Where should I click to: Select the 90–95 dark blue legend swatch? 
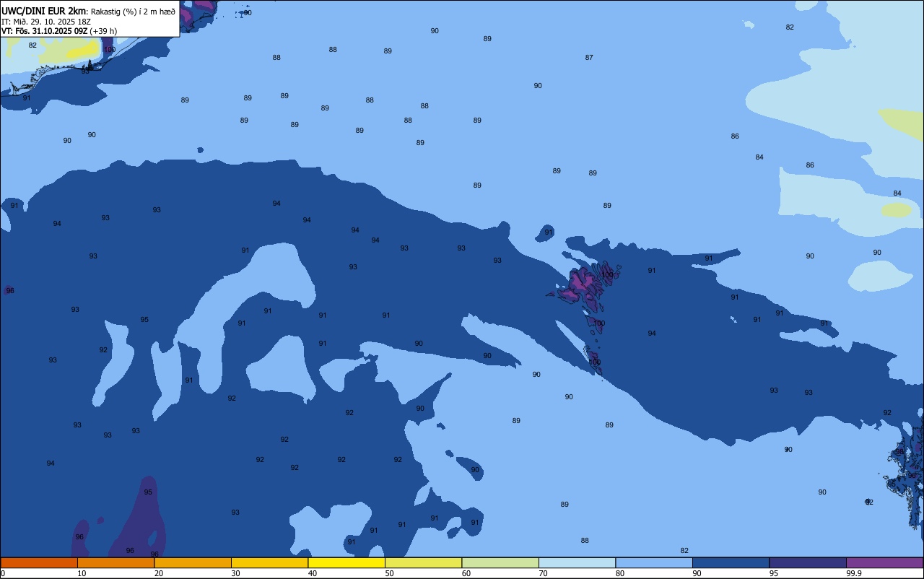(731, 562)
